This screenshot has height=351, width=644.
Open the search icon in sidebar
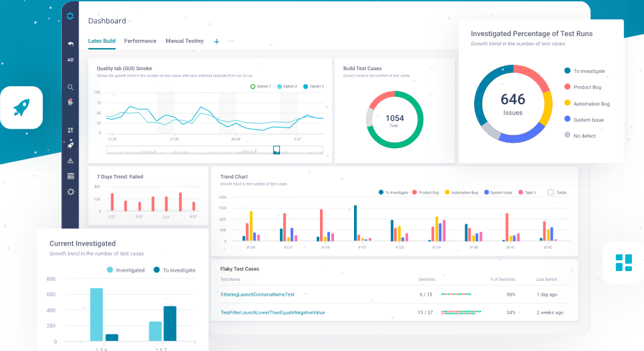(x=71, y=87)
